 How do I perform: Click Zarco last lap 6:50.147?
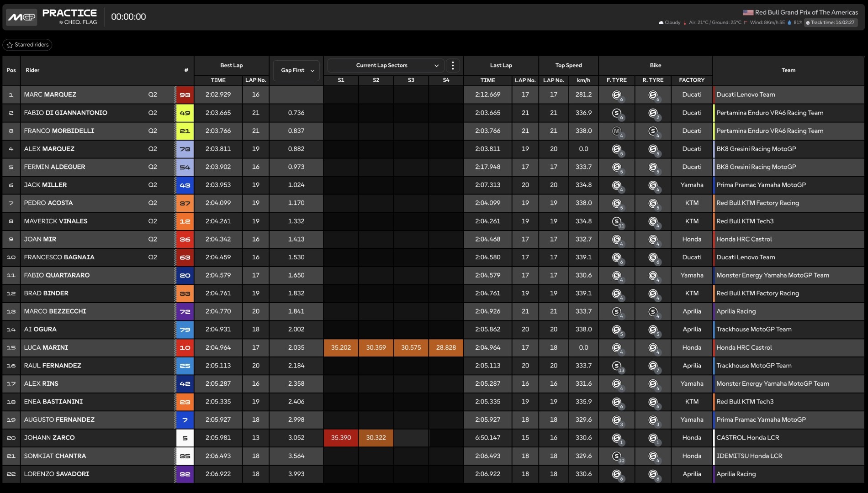tap(487, 438)
